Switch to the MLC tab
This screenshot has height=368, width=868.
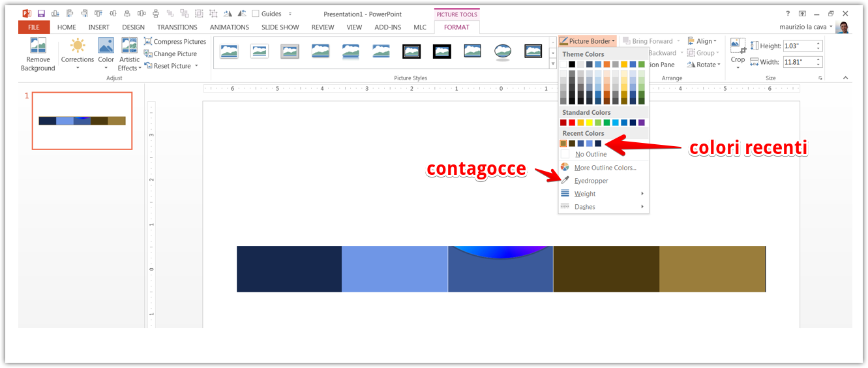point(420,27)
